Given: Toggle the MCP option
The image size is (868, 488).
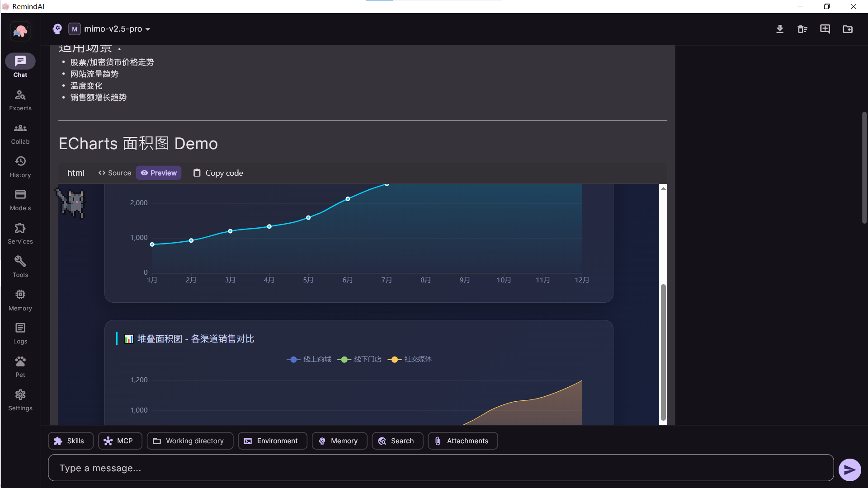Looking at the screenshot, I should click(x=120, y=441).
